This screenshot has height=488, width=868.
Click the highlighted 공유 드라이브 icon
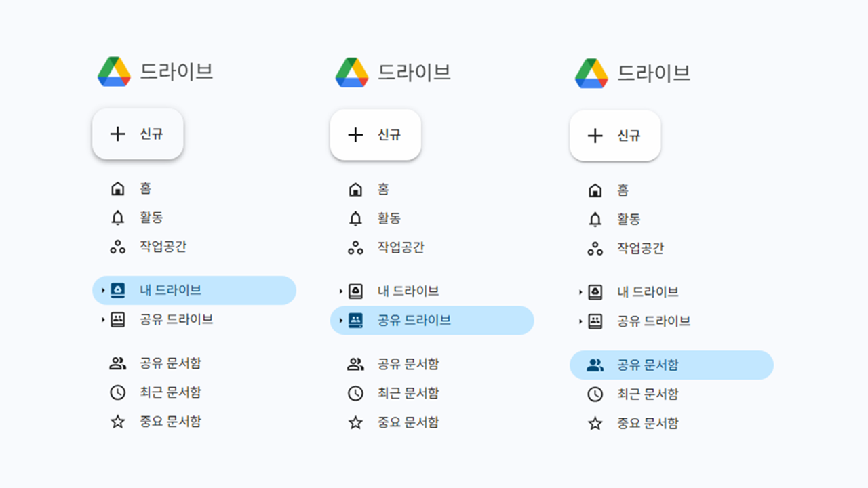click(355, 320)
